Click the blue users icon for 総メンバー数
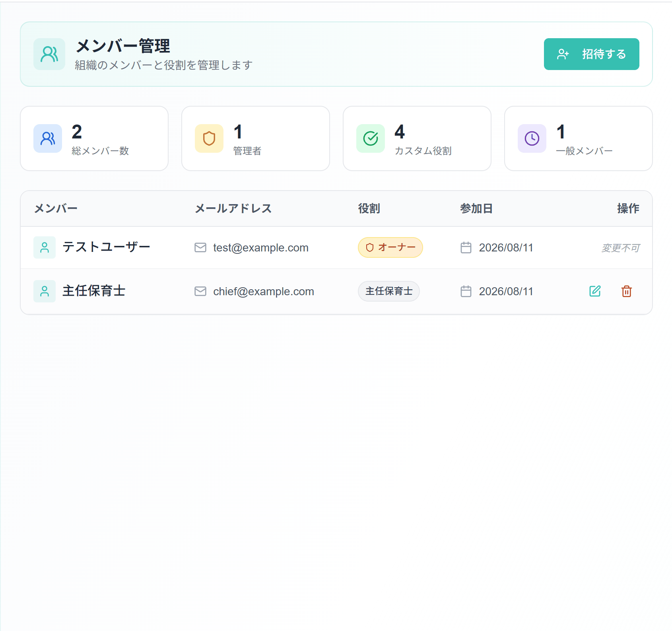Screen dimensions: 672x631 point(48,138)
